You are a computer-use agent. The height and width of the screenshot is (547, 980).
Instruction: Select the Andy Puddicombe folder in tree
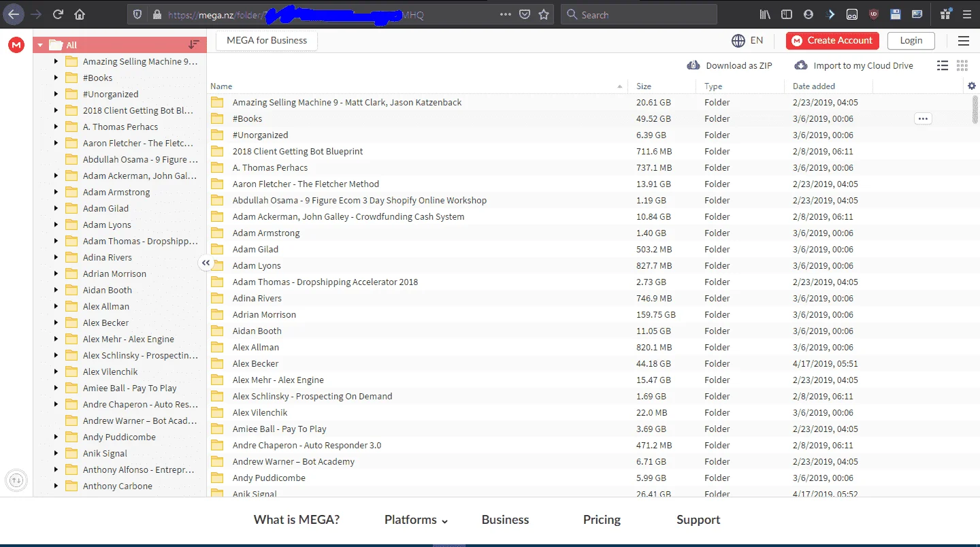click(120, 437)
